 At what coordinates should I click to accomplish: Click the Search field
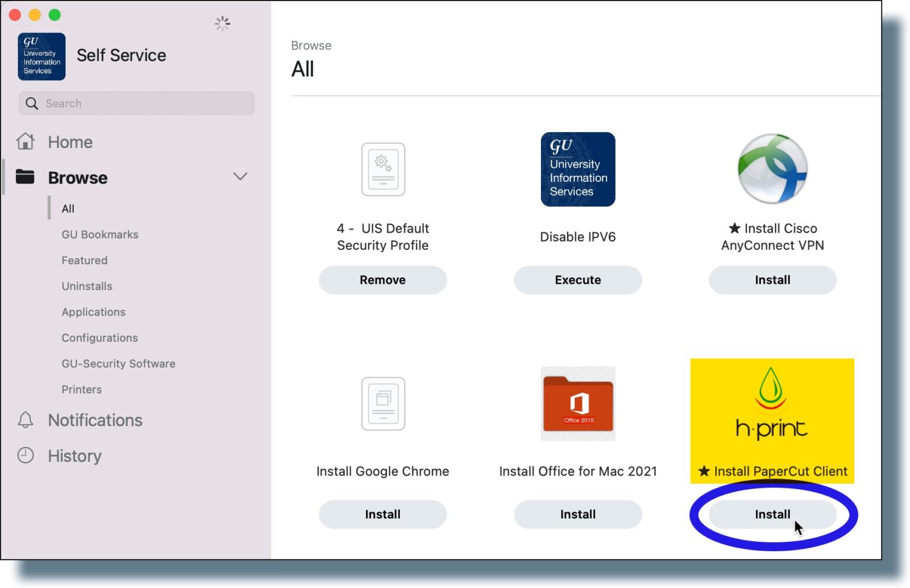point(136,103)
